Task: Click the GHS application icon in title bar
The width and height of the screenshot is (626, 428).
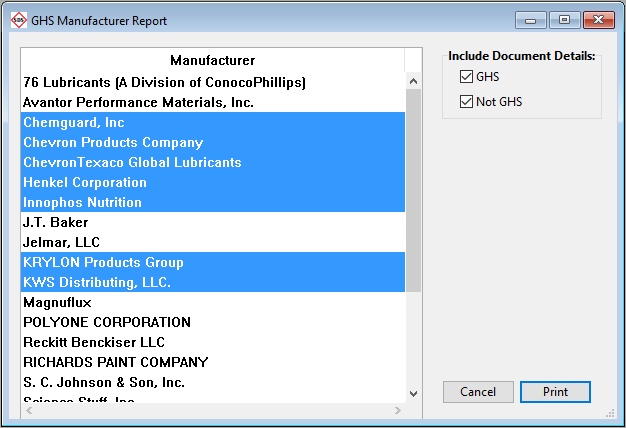Action: point(18,20)
